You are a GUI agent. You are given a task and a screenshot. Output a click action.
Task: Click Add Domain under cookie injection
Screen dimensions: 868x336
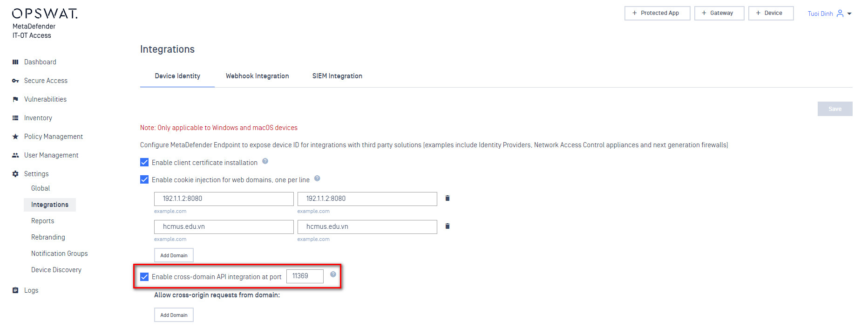[x=174, y=255]
